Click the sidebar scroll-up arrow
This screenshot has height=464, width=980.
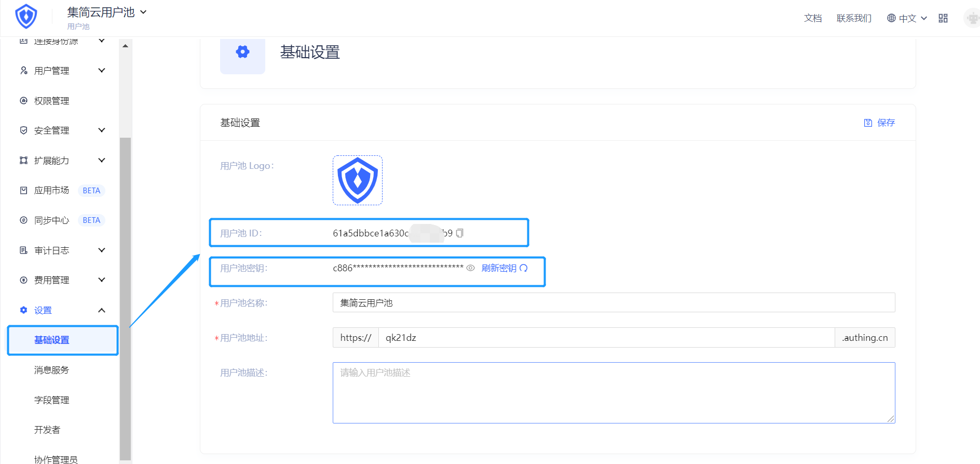click(x=125, y=46)
